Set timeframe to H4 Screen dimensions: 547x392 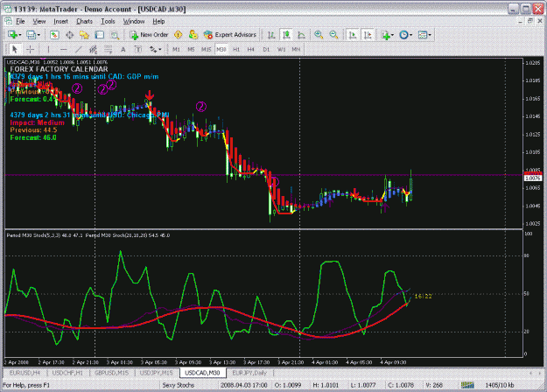point(251,50)
